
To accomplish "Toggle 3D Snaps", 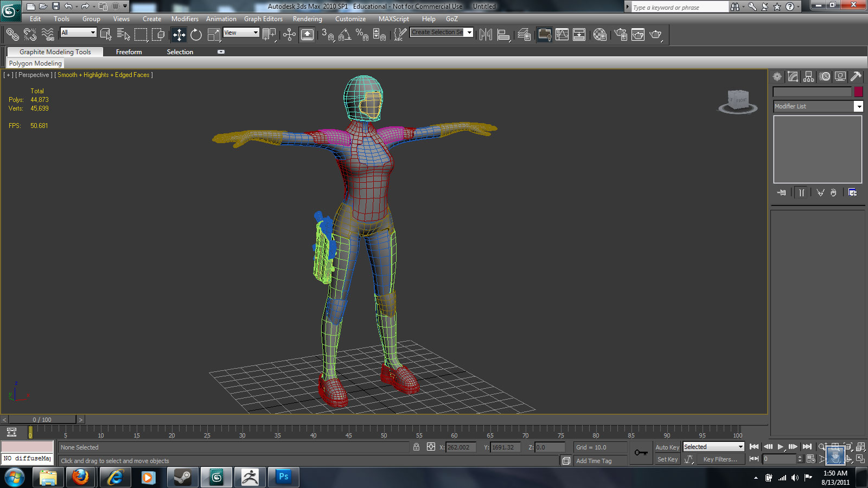I will point(328,35).
